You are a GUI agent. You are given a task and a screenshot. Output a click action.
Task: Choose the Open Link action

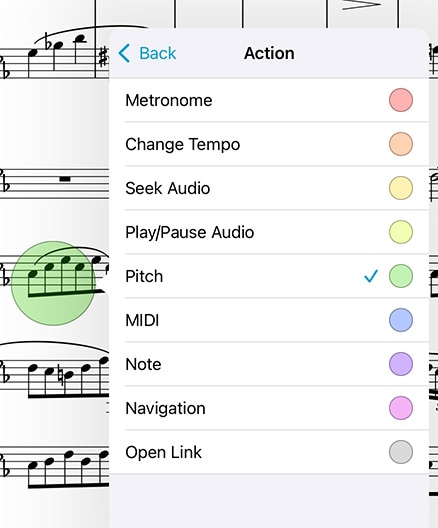269,452
